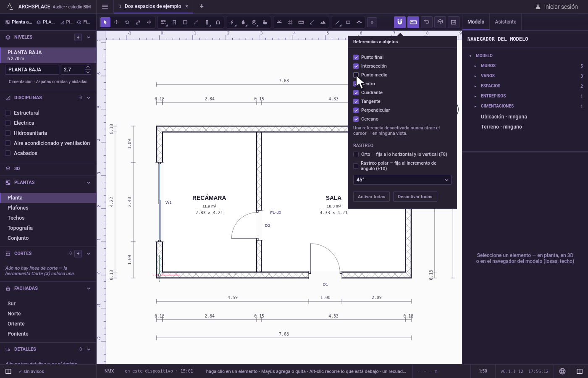Select the arrow selection tool

coord(105,22)
